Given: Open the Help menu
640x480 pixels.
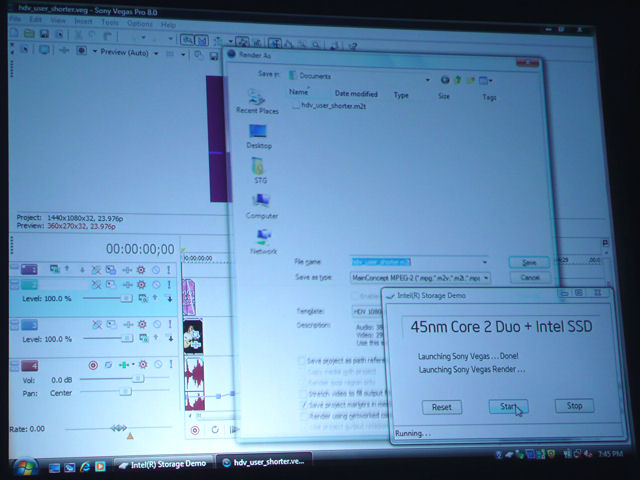Looking at the screenshot, I should pos(168,24).
